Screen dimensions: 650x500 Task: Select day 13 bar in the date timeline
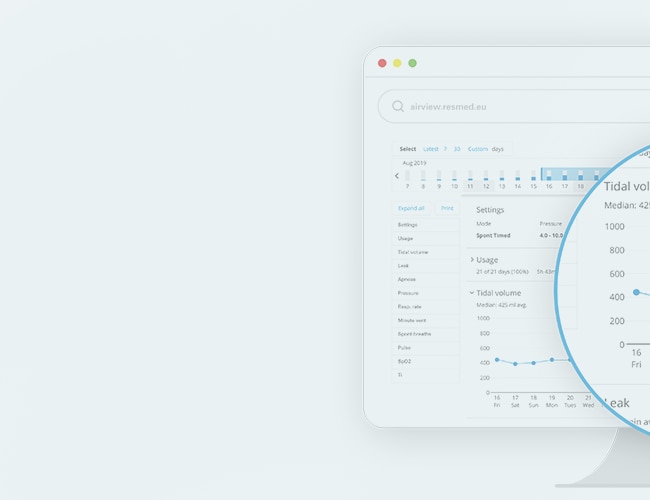[x=502, y=175]
